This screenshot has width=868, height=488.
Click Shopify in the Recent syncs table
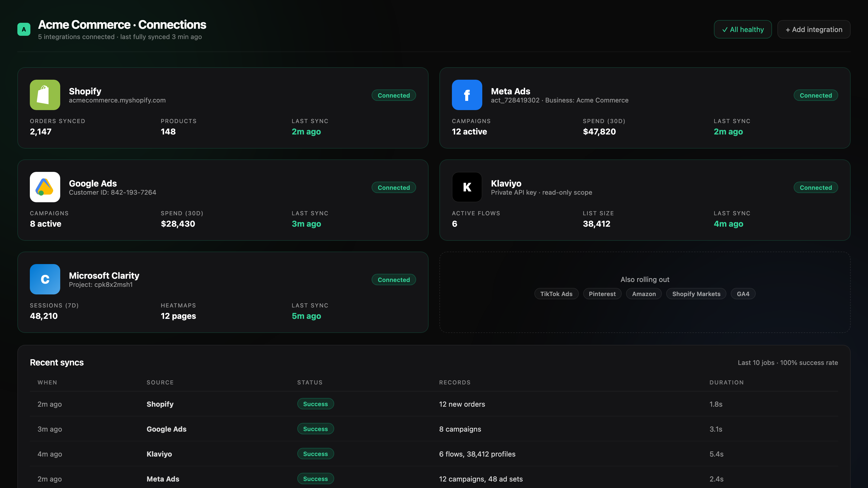(160, 404)
